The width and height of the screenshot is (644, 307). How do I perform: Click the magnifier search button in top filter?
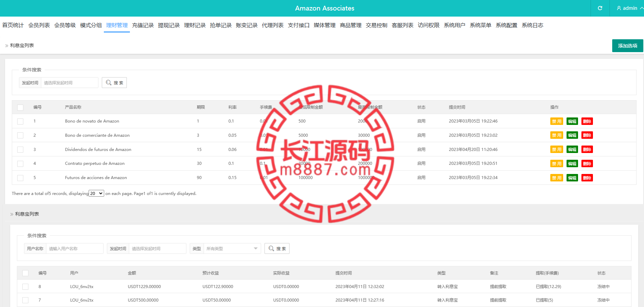click(114, 83)
